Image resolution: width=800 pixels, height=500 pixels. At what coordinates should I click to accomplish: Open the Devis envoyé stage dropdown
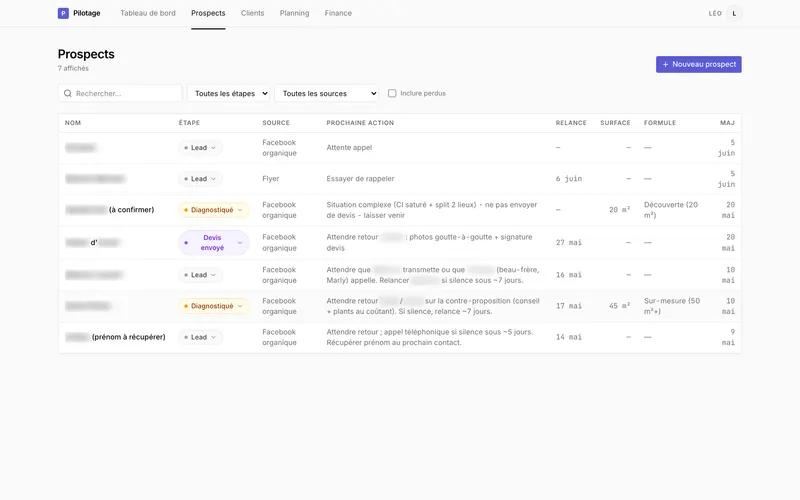point(214,243)
